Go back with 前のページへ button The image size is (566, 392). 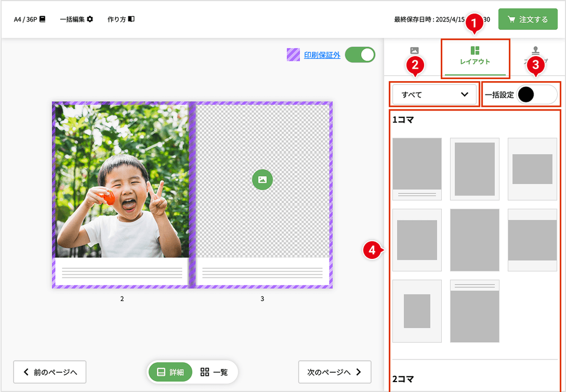pos(50,372)
